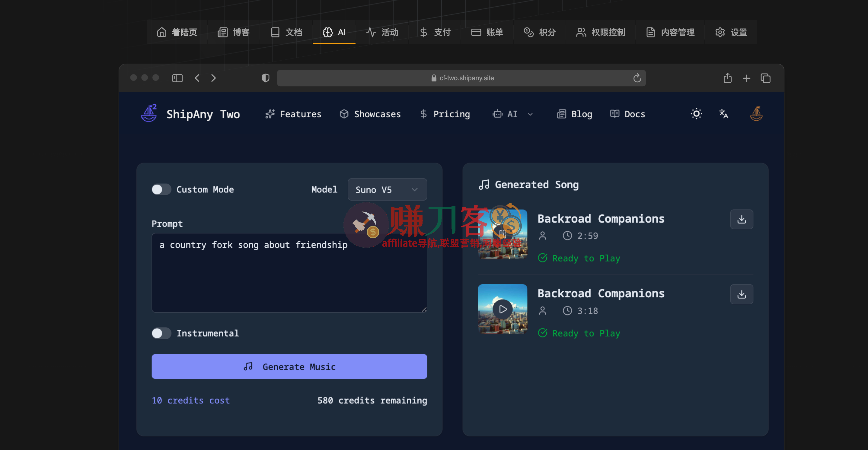
Task: Click the 3:18 duration text
Action: pos(587,311)
